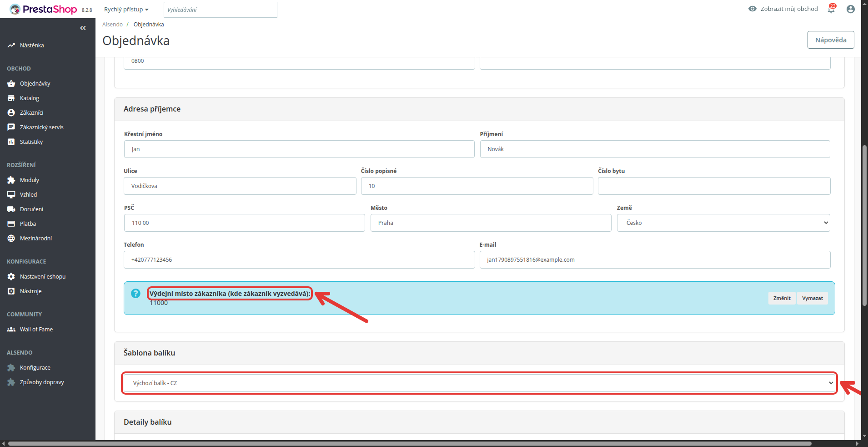The image size is (868, 447).
Task: Click the Číslo popisné field
Action: (x=477, y=186)
